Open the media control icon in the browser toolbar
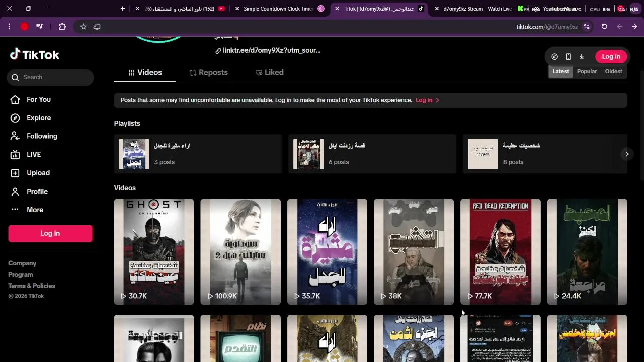The image size is (644, 362). (x=39, y=27)
